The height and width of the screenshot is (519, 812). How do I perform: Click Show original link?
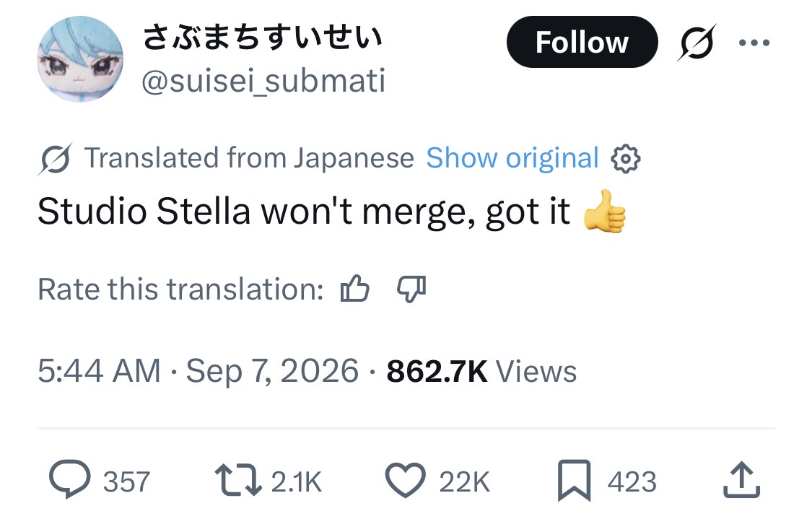pos(512,157)
